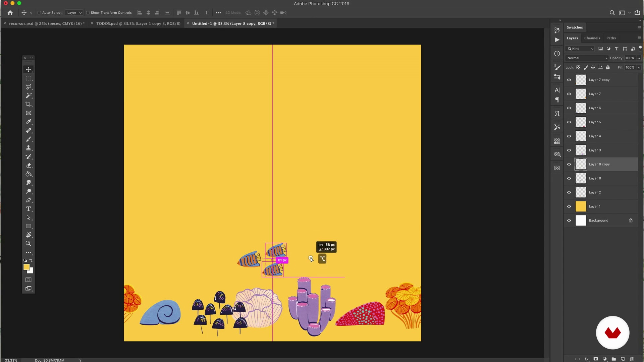644x362 pixels.
Task: Select the Type tool
Action: pos(29,209)
